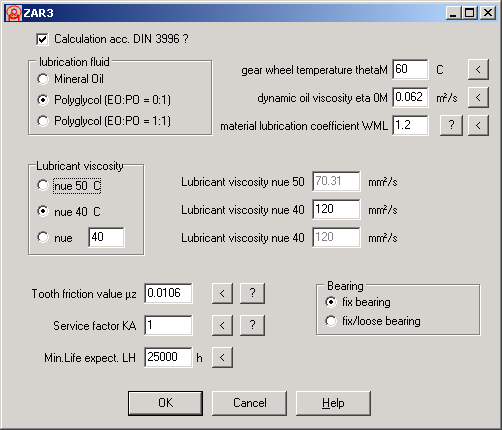Viewport: 502px width, 430px height.
Task: Confirm the dialog with OK
Action: click(x=165, y=403)
